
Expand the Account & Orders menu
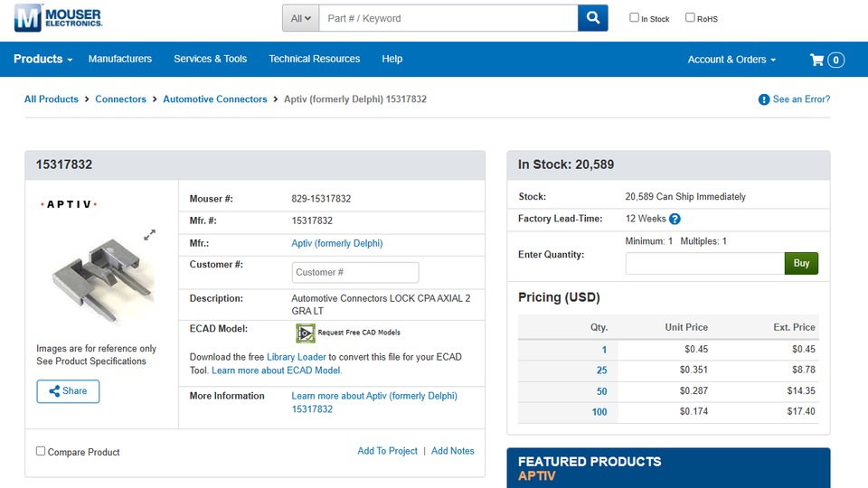(x=731, y=60)
